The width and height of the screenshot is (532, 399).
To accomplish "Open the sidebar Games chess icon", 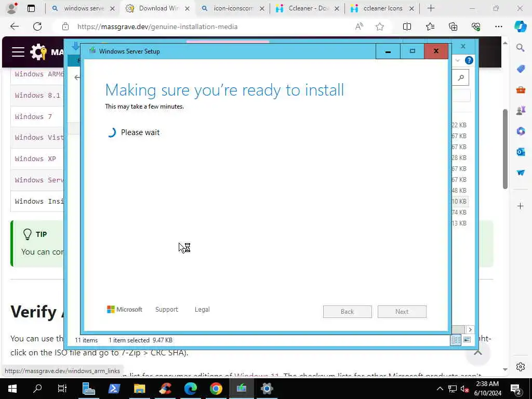I will pyautogui.click(x=521, y=110).
